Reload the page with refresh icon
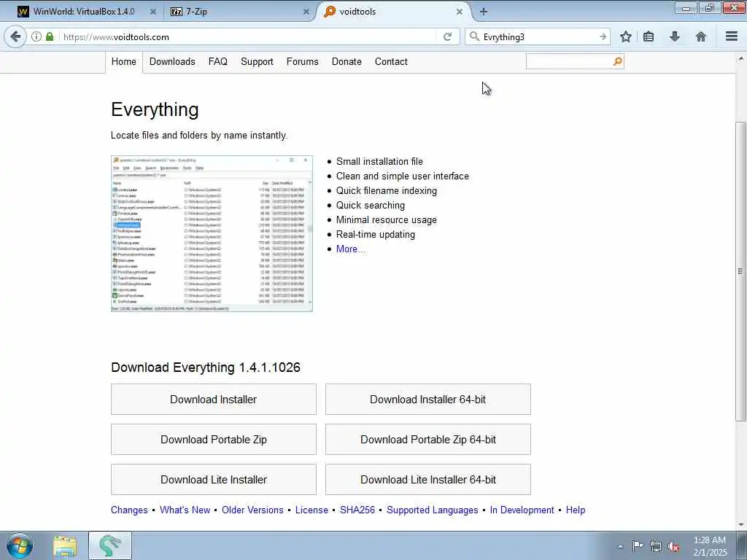The height and width of the screenshot is (560, 747). click(447, 36)
